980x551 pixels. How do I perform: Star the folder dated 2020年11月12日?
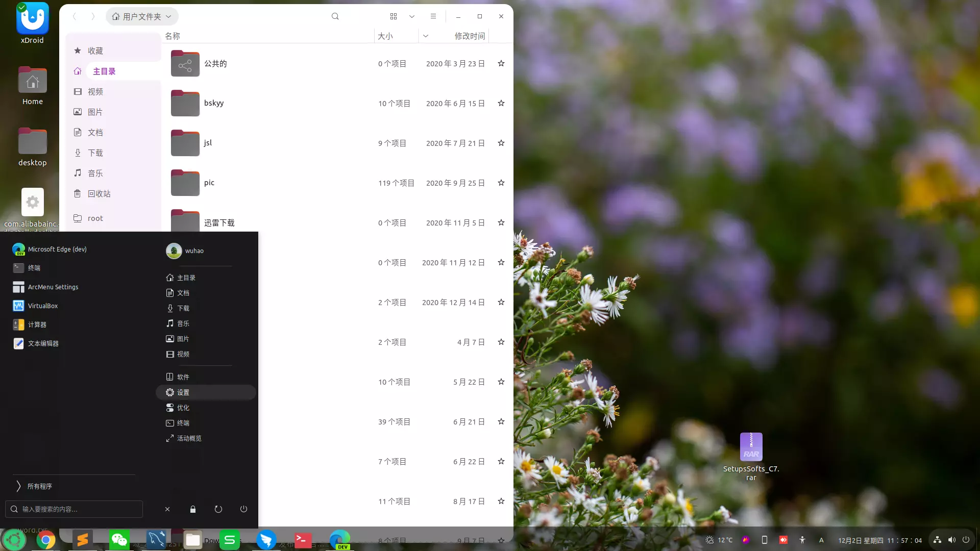tap(501, 263)
